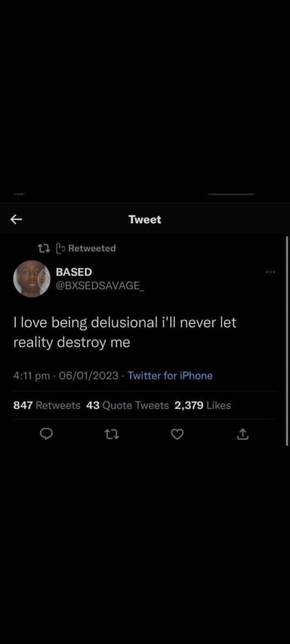
Task: Open the BASED profile picture
Action: (x=32, y=279)
